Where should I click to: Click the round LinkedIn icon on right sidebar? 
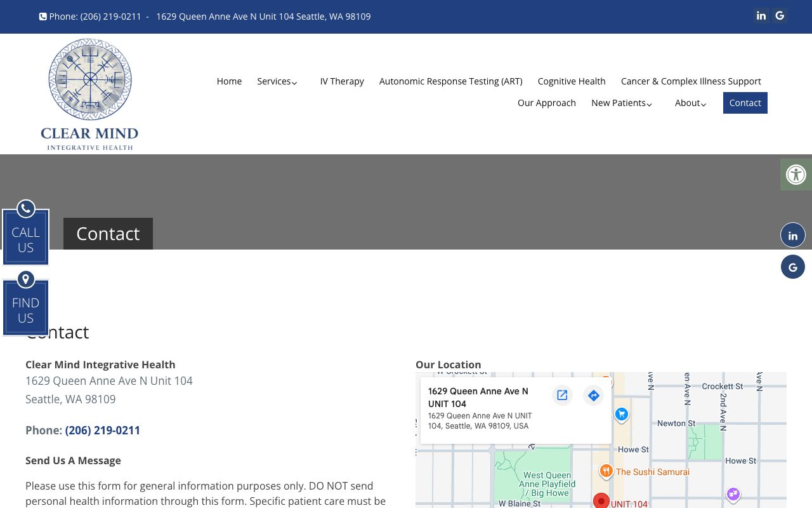792,236
